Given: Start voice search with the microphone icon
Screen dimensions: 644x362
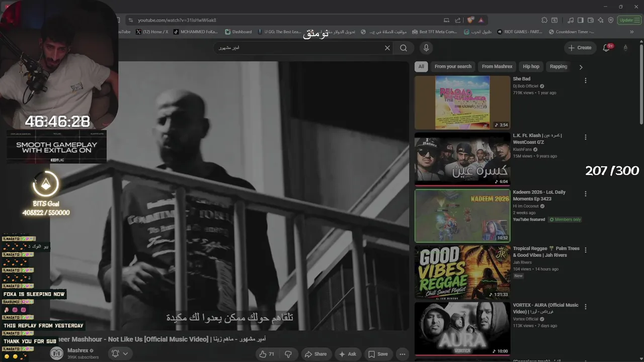Looking at the screenshot, I should [426, 48].
